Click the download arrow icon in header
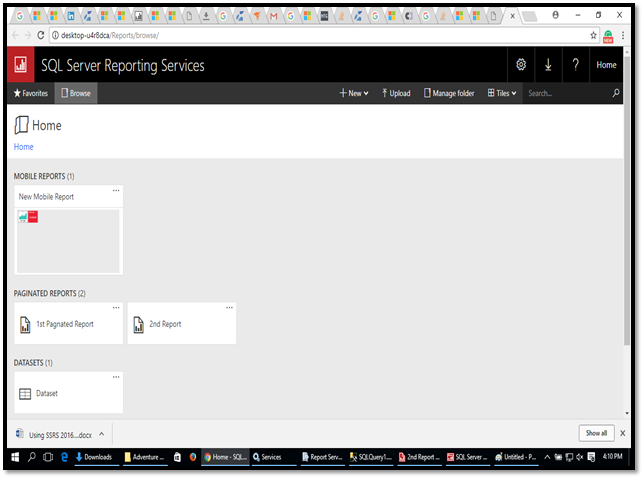Image resolution: width=644 pixels, height=479 pixels. click(x=548, y=65)
